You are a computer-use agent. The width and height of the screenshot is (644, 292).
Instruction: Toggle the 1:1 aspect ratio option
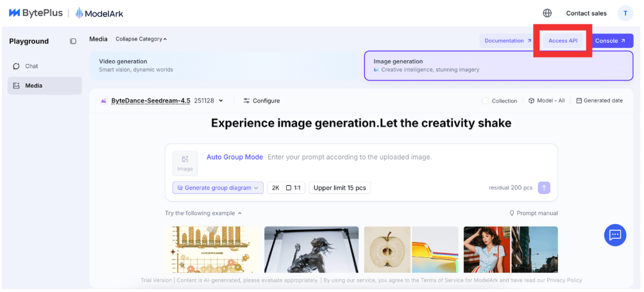[294, 188]
